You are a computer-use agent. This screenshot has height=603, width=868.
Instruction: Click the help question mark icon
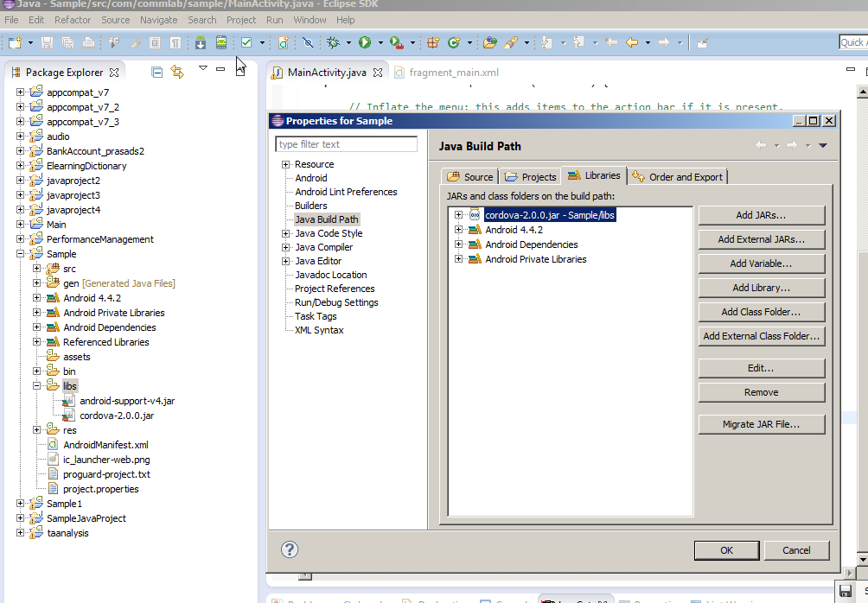tap(290, 550)
